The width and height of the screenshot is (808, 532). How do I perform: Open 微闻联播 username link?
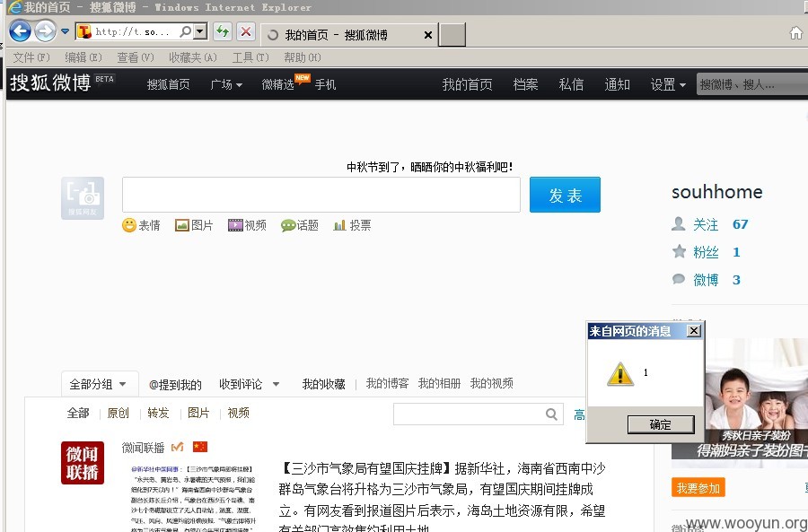(143, 448)
